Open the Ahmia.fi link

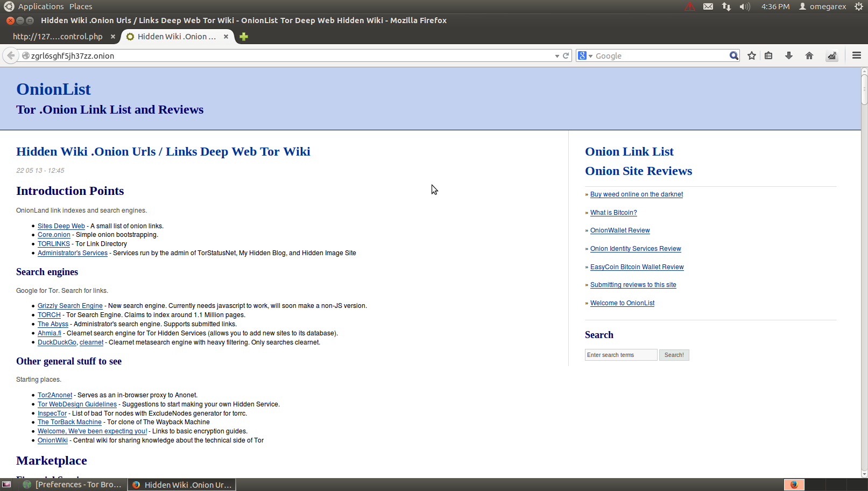[x=50, y=333]
